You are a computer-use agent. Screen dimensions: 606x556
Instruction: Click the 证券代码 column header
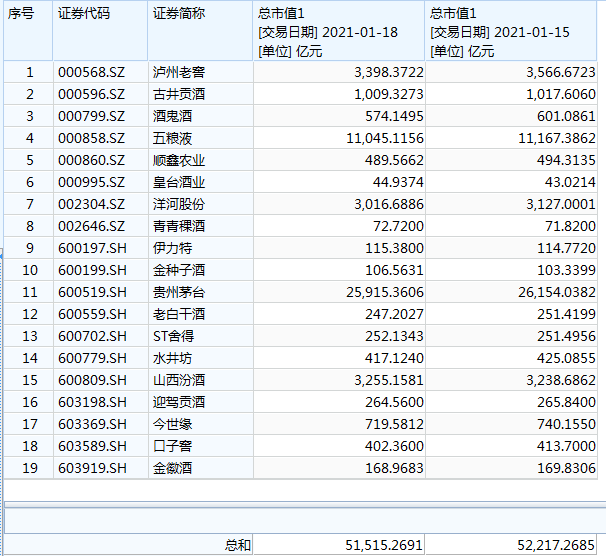(100, 31)
